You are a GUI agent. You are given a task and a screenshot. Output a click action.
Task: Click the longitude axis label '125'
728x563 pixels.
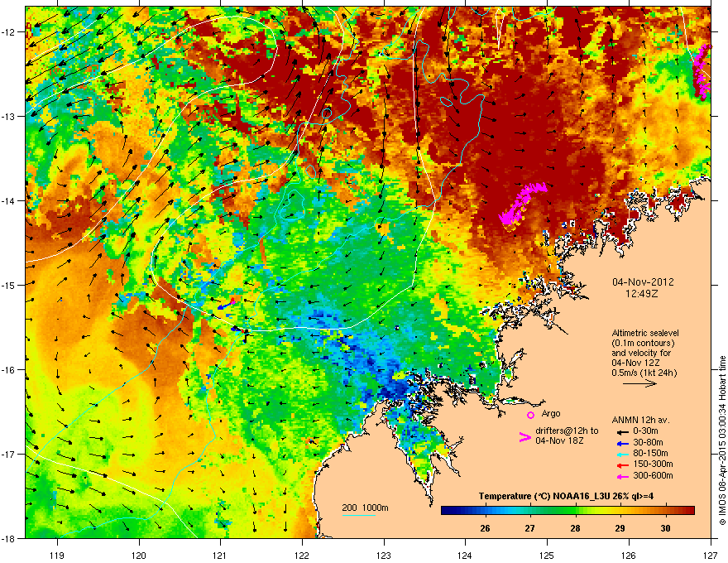pyautogui.click(x=547, y=556)
